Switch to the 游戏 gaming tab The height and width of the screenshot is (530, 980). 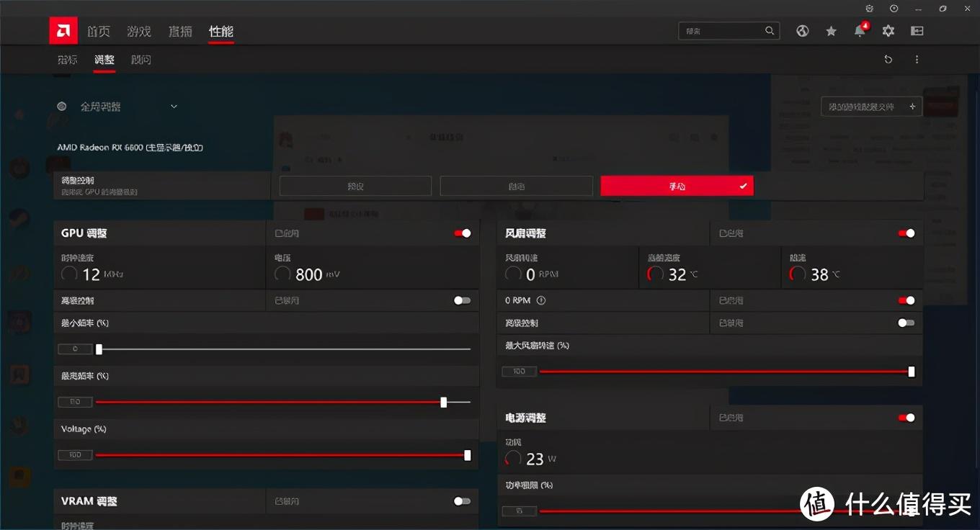click(139, 31)
